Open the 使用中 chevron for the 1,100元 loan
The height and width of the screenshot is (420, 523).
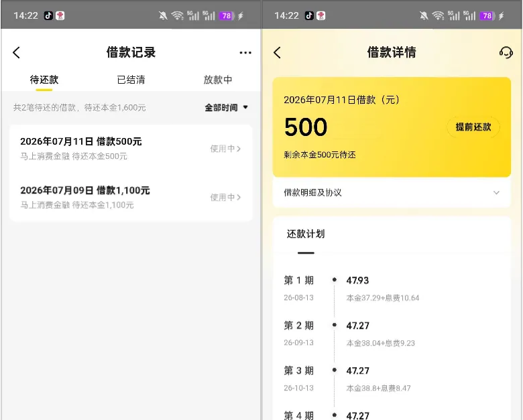click(225, 198)
